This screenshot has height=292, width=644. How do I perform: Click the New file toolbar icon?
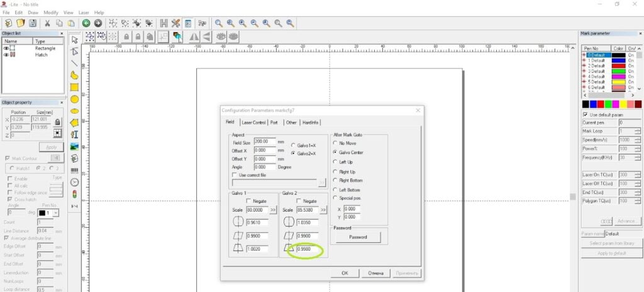8,23
